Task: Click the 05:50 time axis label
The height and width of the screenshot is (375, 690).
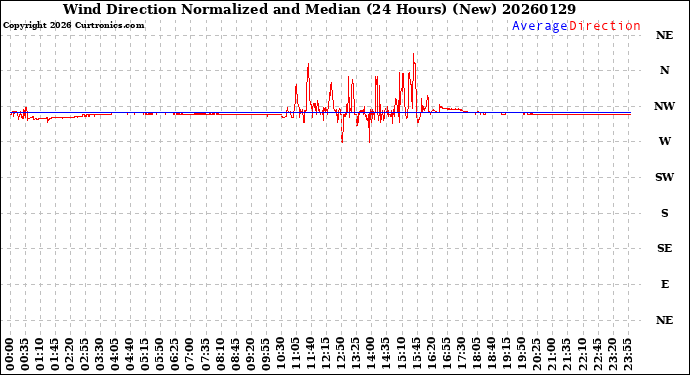Action: click(x=161, y=355)
